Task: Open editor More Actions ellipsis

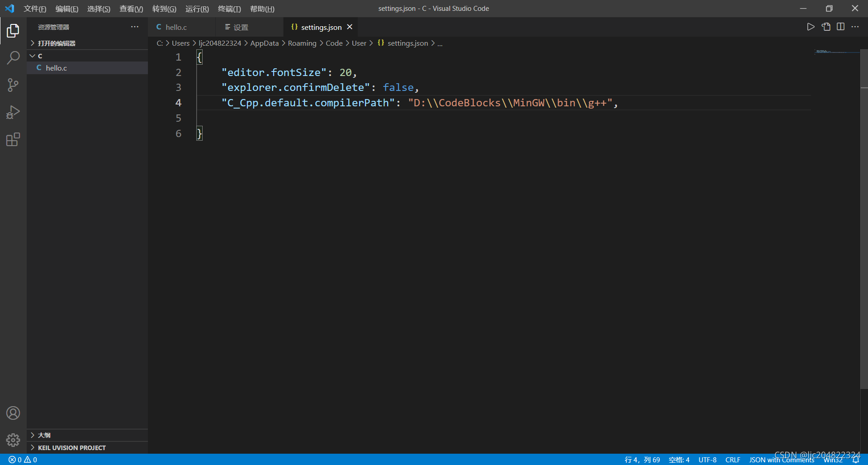Action: pos(855,27)
